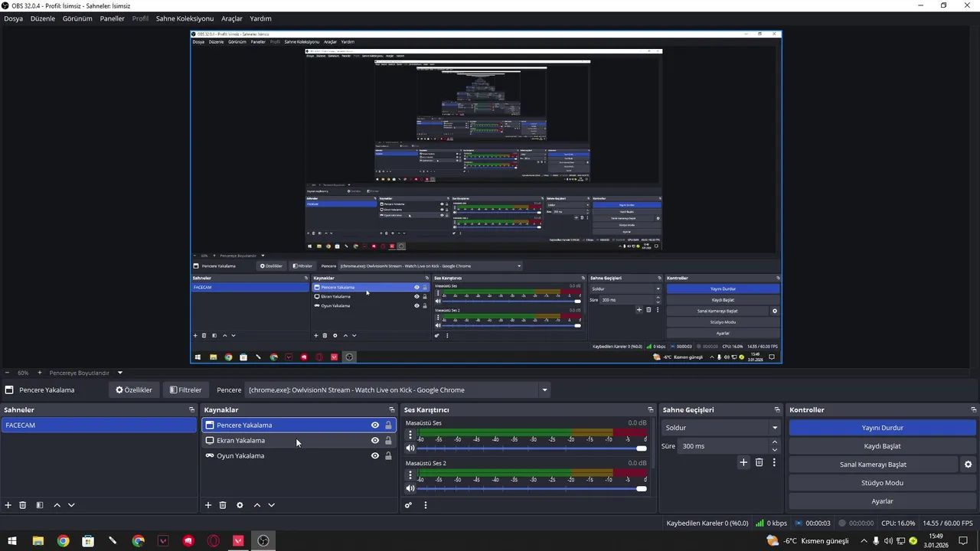Image resolution: width=980 pixels, height=551 pixels.
Task: Open Masaüstü Ses options three-dot menu
Action: pyautogui.click(x=410, y=435)
